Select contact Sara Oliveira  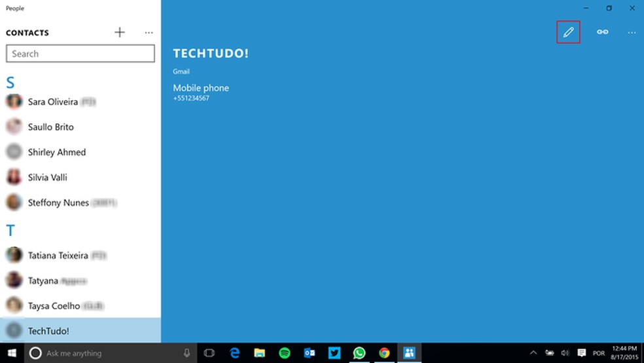80,102
